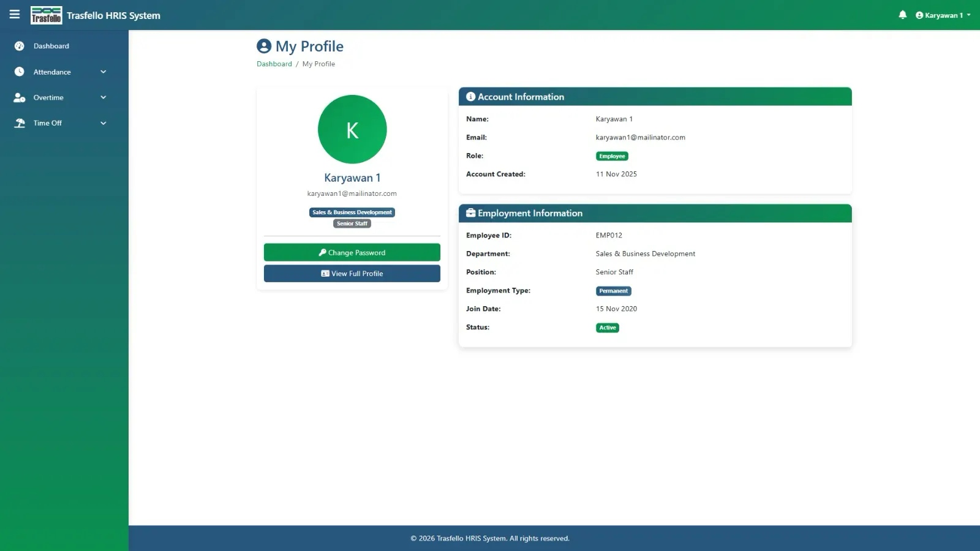Click the View Full Profile button

point(352,274)
